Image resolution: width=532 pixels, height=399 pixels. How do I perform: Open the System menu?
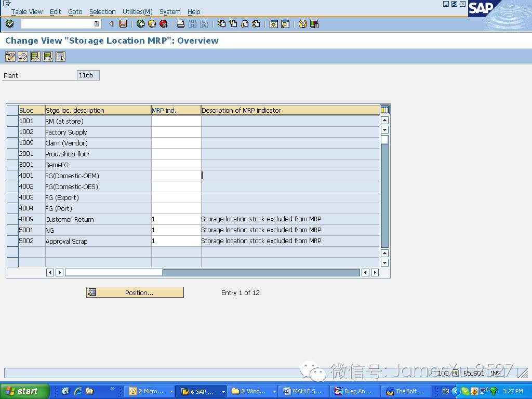[170, 12]
